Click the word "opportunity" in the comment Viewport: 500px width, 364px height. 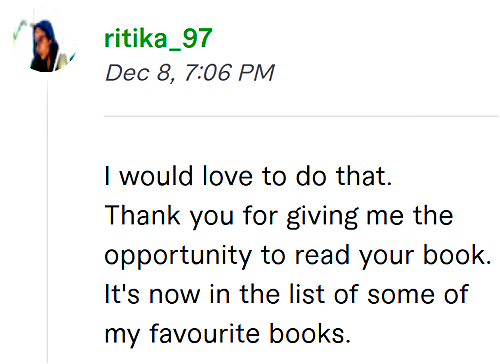178,256
